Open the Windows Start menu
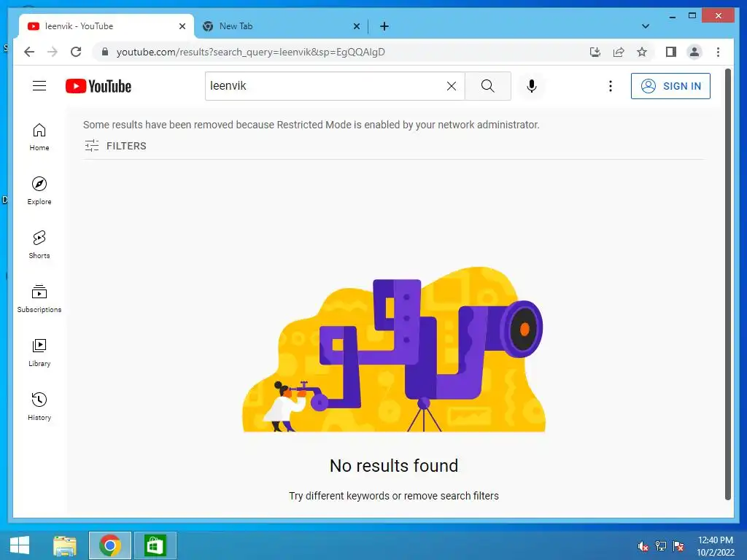The height and width of the screenshot is (560, 747). 20,545
